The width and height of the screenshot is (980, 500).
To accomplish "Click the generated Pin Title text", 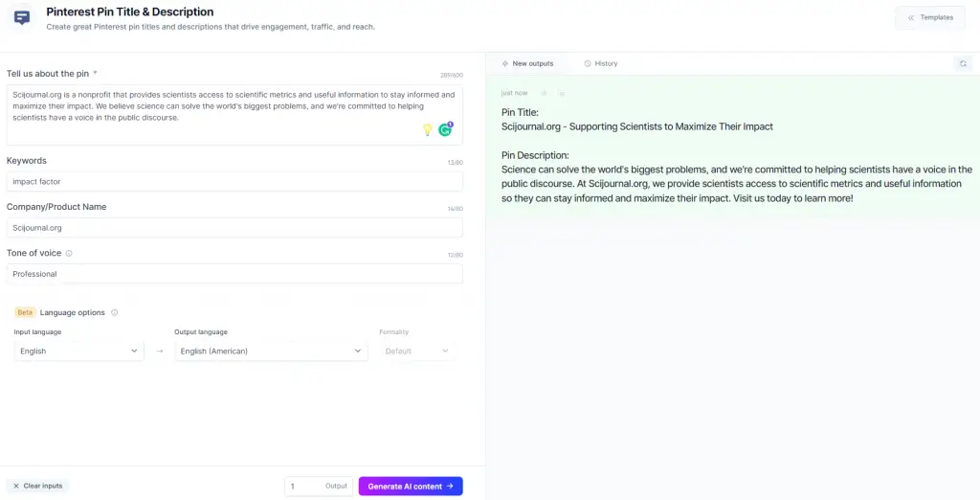I will (x=636, y=127).
